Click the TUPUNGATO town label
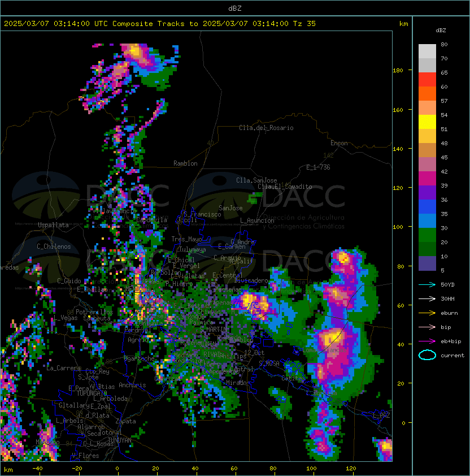The width and height of the screenshot is (470, 476). pos(92,393)
